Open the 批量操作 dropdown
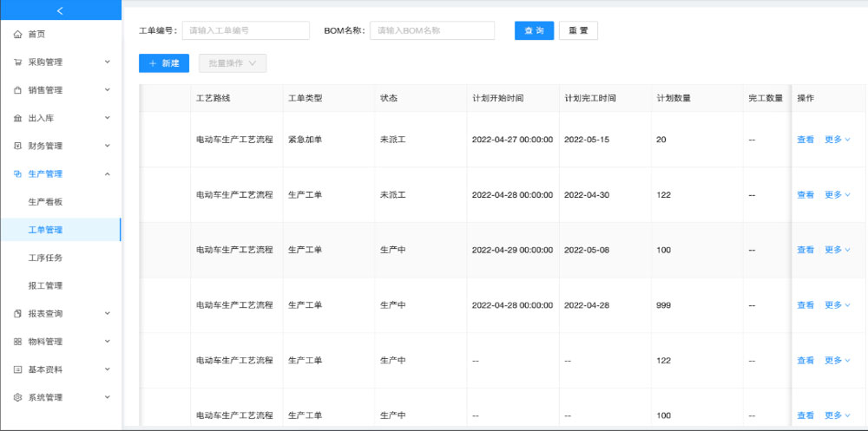The width and height of the screenshot is (868, 431). click(232, 63)
